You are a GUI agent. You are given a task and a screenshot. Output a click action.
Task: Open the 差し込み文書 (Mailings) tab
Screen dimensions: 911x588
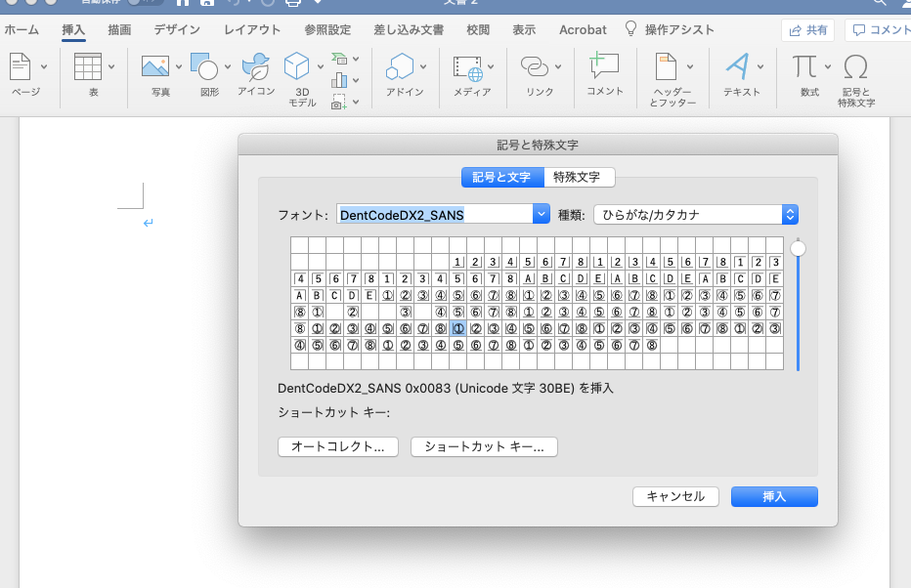tap(409, 29)
